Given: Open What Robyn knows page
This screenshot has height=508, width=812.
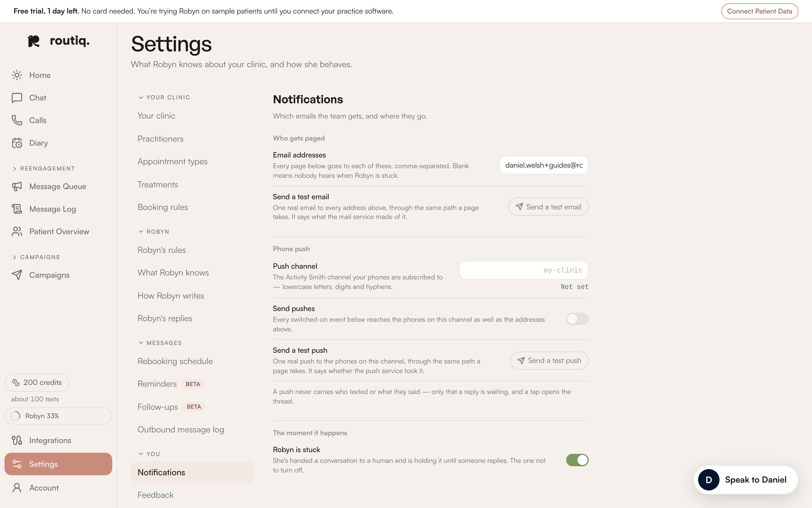Looking at the screenshot, I should point(193,272).
